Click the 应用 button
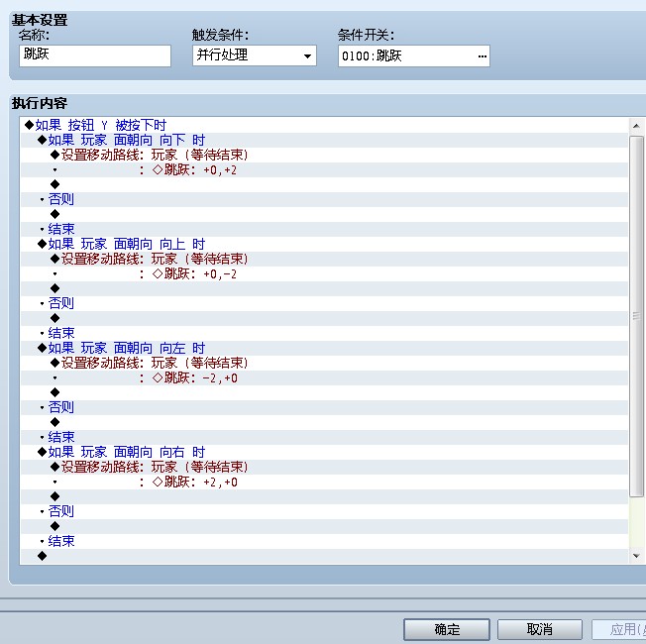The image size is (646, 644). pyautogui.click(x=619, y=629)
